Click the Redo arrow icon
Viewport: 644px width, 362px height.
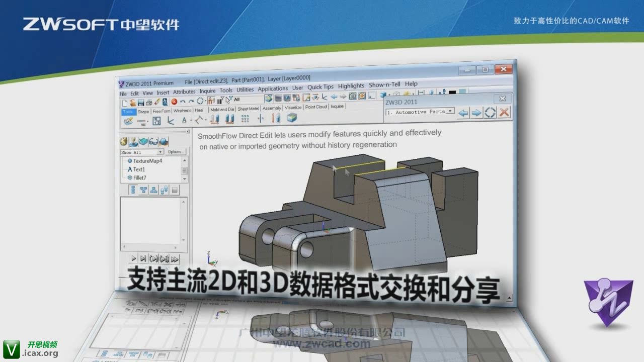point(191,102)
